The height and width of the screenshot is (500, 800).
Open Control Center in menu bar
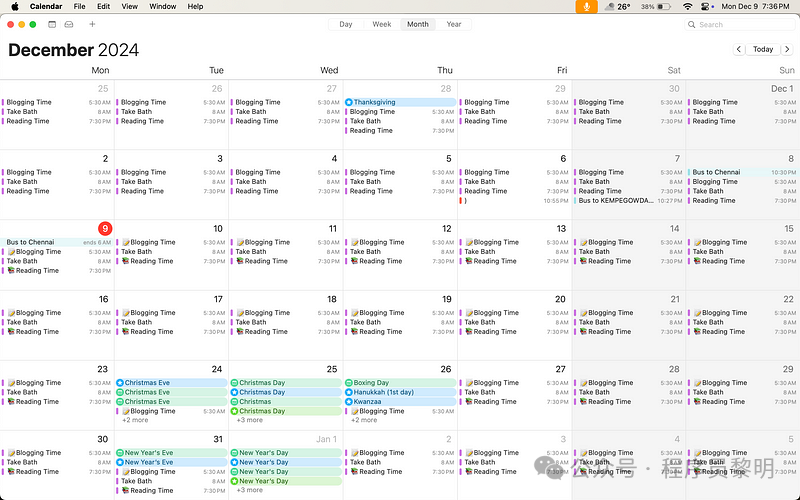(706, 7)
